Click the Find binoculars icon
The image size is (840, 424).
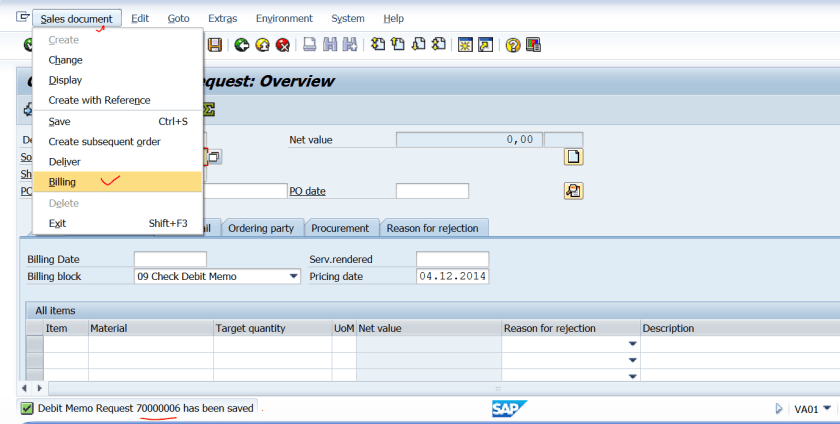[330, 45]
